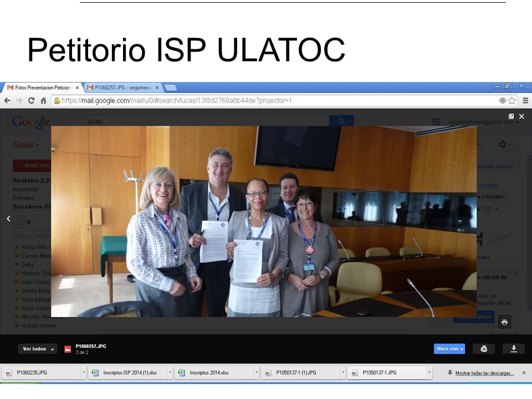Click the address bar URL field
The image size is (532, 399).
coord(284,100)
